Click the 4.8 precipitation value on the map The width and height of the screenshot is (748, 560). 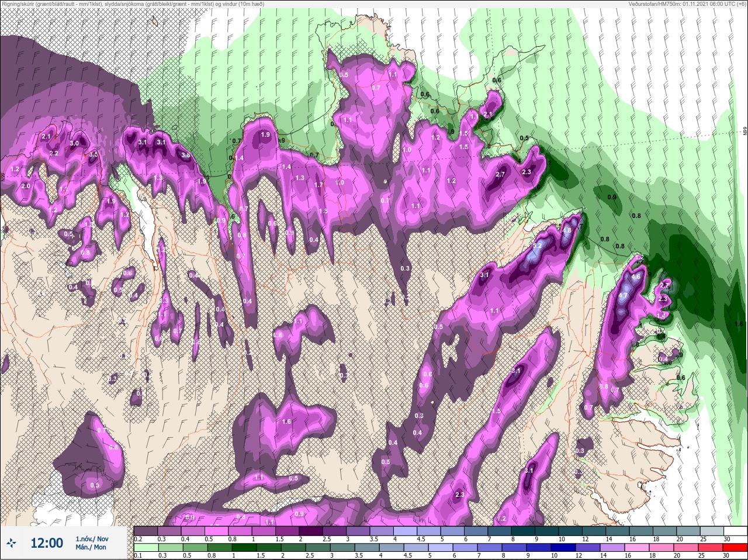[566, 230]
